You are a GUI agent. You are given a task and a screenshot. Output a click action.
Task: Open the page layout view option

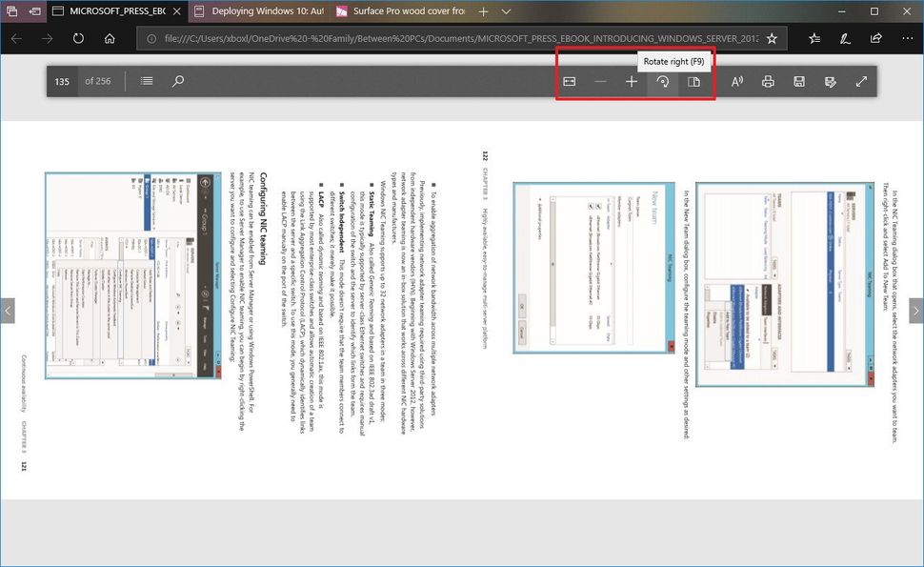(x=696, y=81)
